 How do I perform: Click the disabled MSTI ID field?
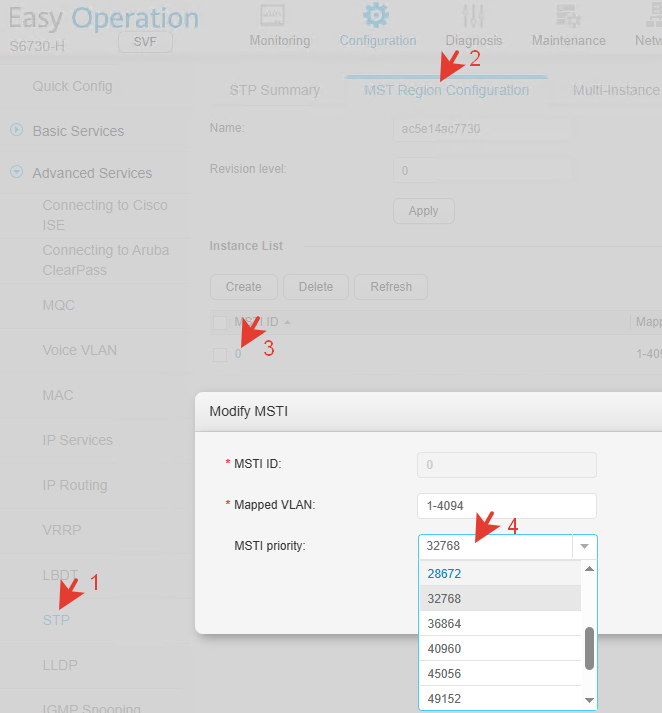tap(507, 465)
